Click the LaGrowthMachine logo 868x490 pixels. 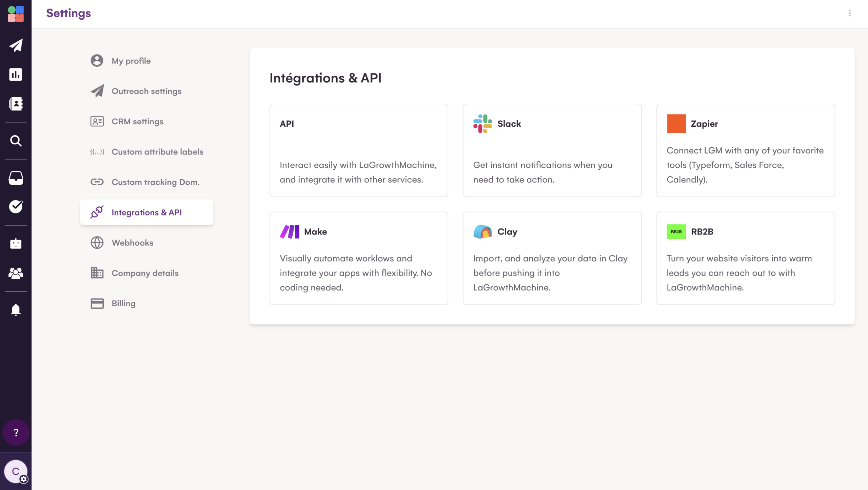(16, 14)
